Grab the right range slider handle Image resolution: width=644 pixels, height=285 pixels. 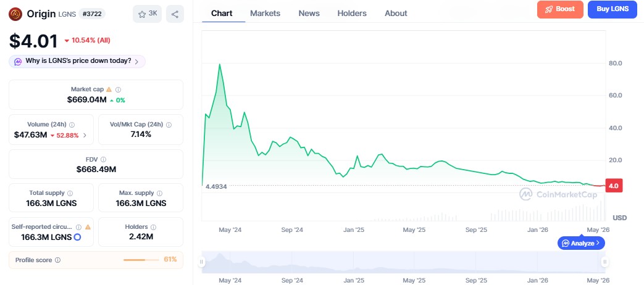[x=604, y=262]
